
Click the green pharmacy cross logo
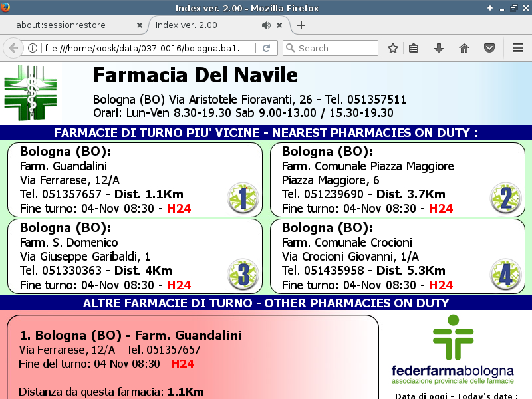point(31,92)
